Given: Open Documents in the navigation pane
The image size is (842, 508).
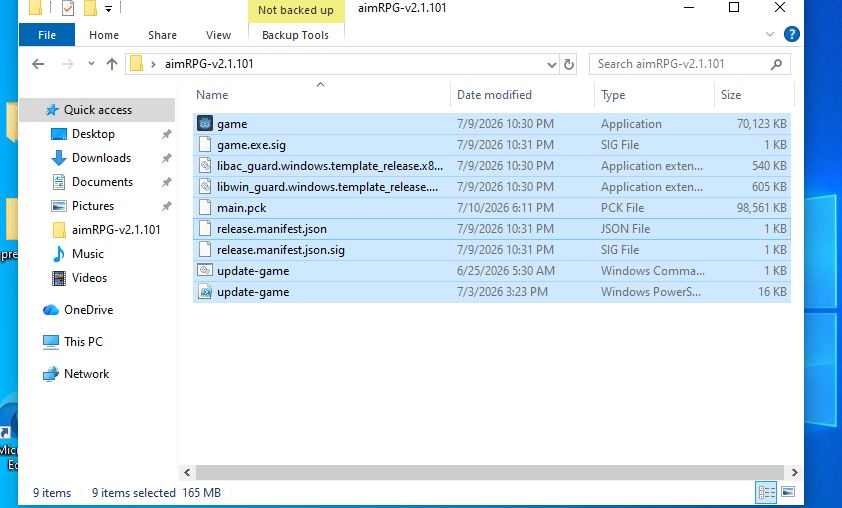Looking at the screenshot, I should (x=102, y=182).
